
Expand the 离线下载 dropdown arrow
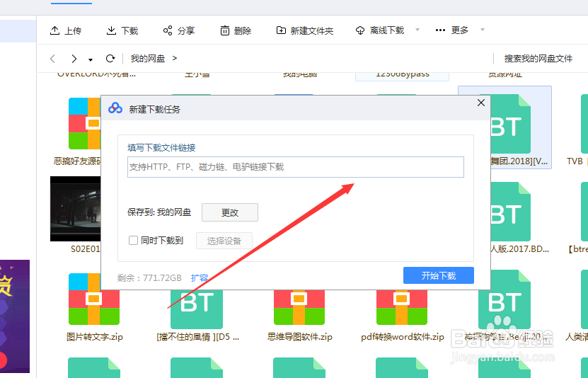pyautogui.click(x=417, y=30)
